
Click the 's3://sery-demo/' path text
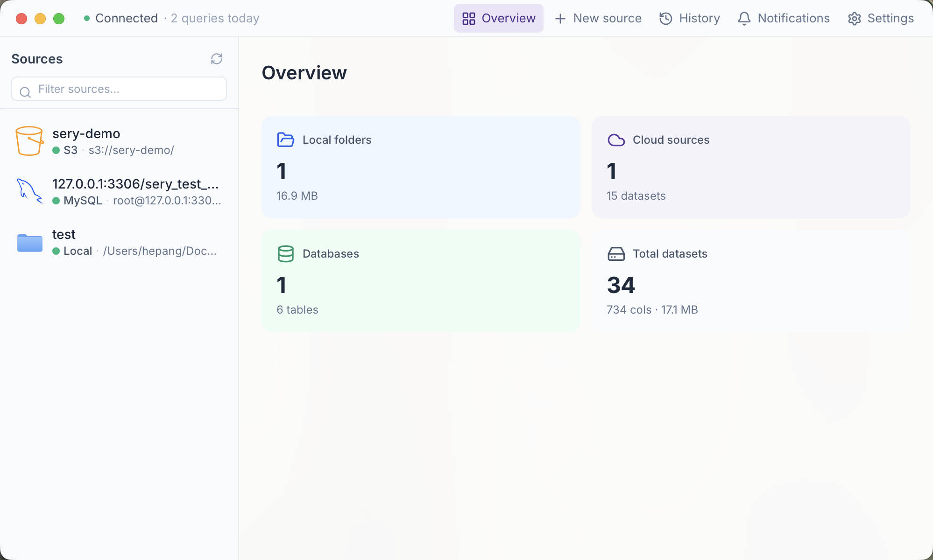click(x=131, y=150)
